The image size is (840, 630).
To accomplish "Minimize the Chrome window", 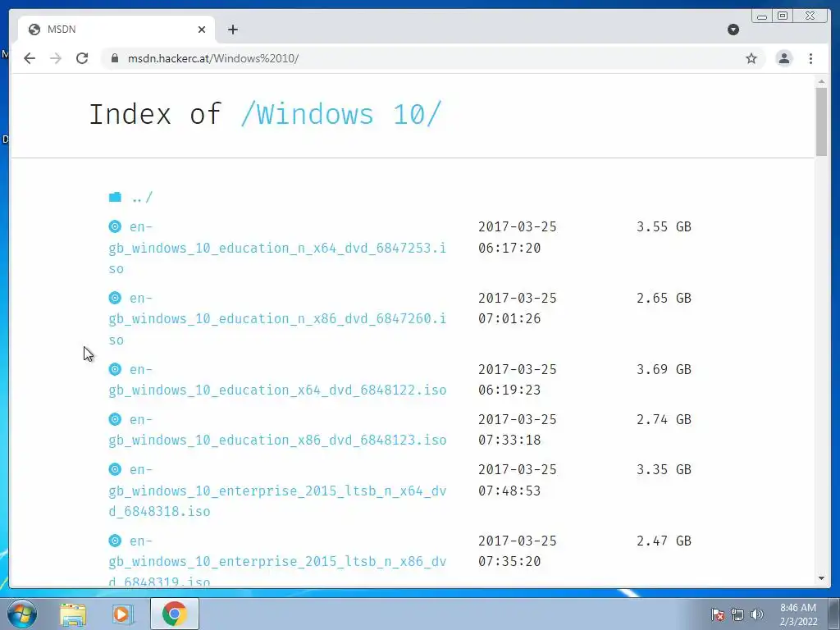I will tap(762, 16).
